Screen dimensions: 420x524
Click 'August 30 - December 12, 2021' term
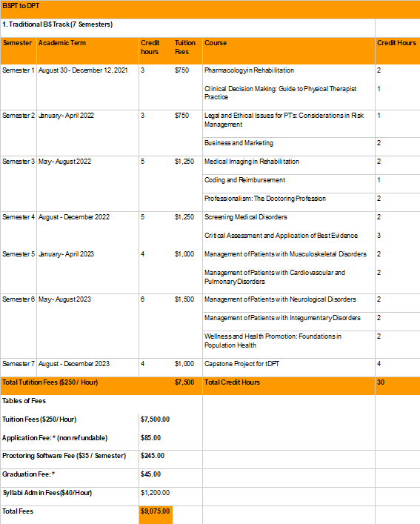pos(83,70)
